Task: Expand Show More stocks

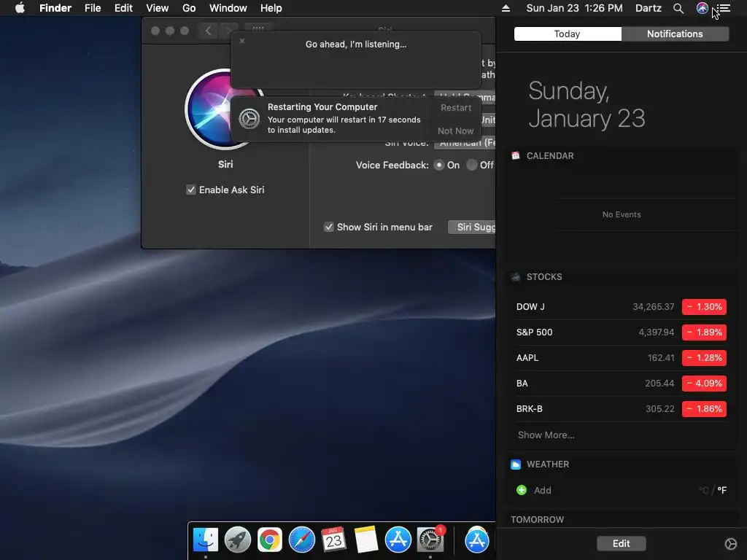Action: [x=546, y=435]
